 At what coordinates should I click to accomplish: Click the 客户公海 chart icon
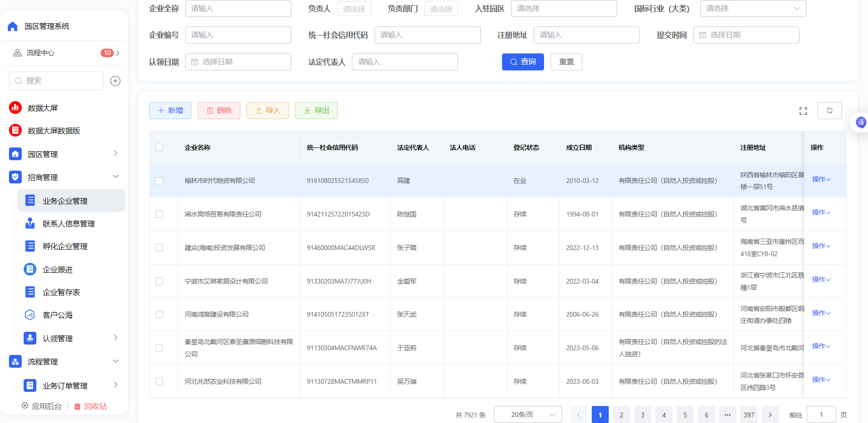click(x=30, y=315)
